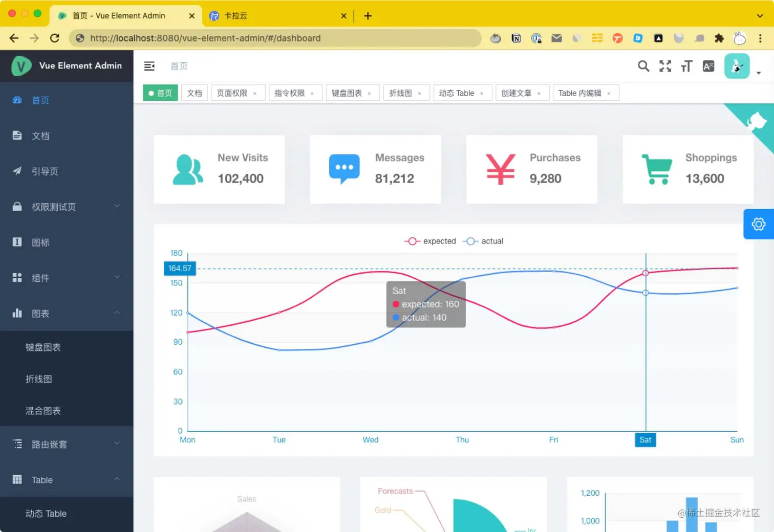Image resolution: width=774 pixels, height=532 pixels.
Task: Open the browser extensions puzzle icon
Action: pos(719,38)
